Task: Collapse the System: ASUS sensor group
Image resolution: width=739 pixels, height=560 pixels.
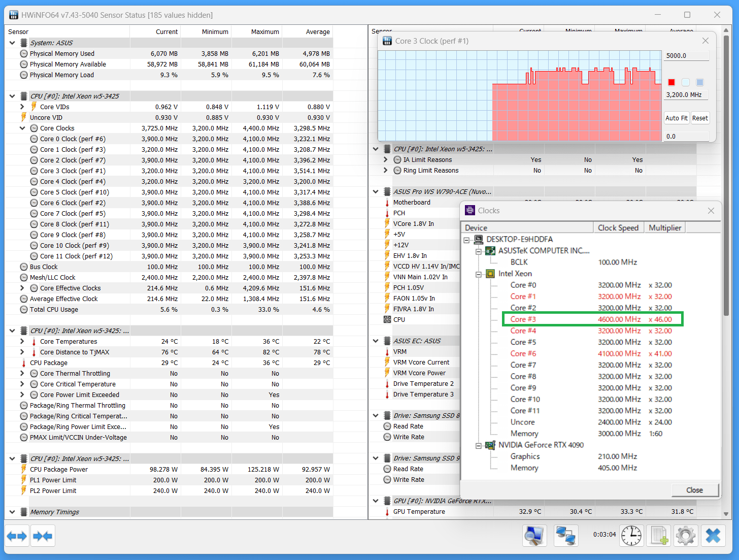Action: [x=12, y=43]
